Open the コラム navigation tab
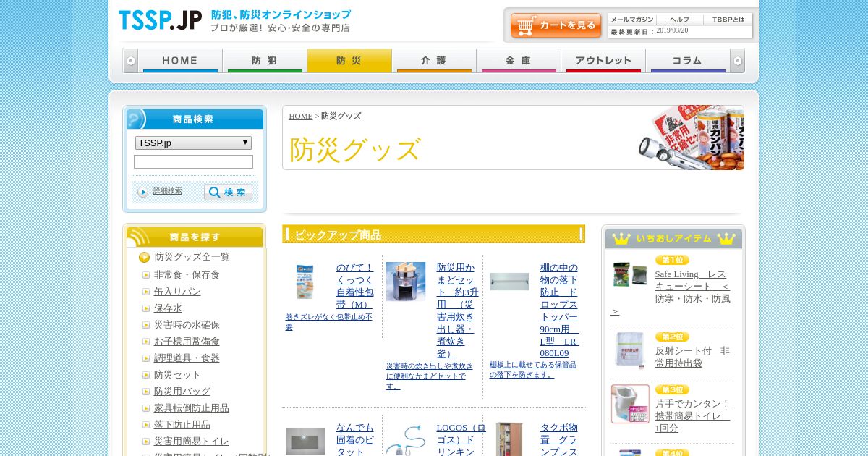This screenshot has width=868, height=456. (688, 61)
